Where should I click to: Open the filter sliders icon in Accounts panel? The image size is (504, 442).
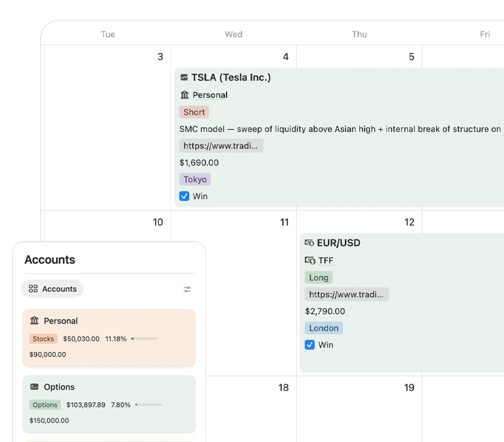187,289
